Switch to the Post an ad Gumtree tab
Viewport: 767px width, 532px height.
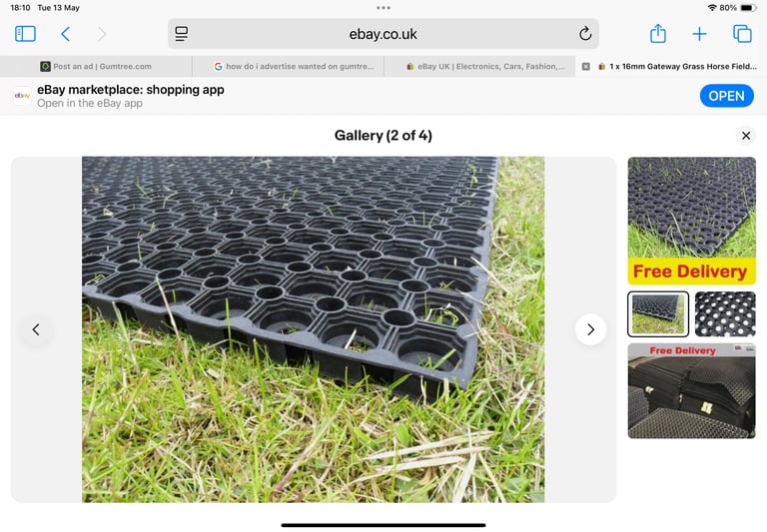click(96, 67)
